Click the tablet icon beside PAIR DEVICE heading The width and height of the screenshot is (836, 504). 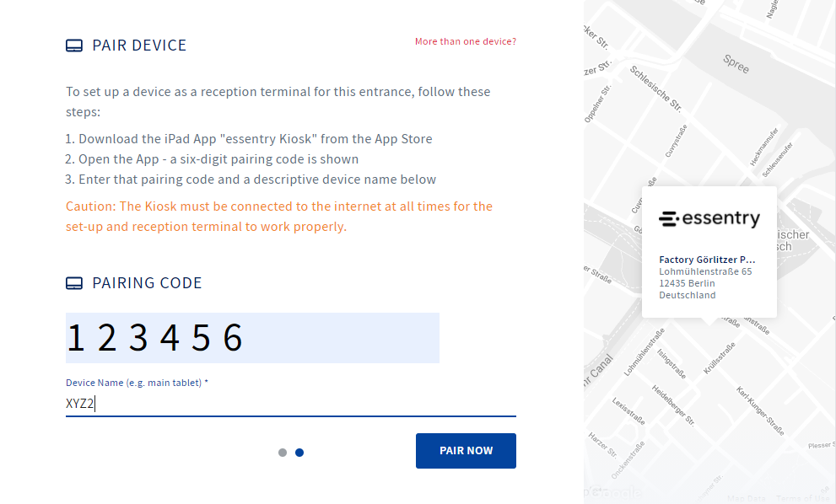(x=74, y=46)
